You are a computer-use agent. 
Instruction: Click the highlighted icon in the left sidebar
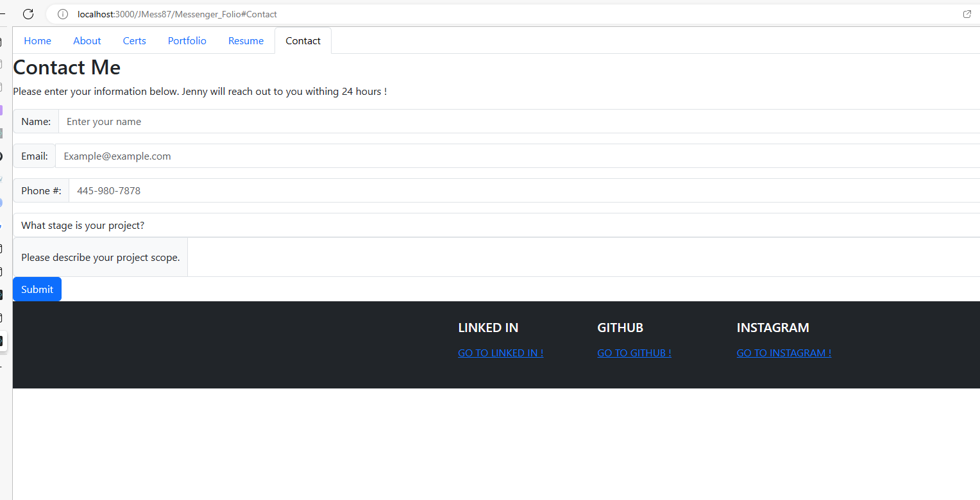(3, 340)
